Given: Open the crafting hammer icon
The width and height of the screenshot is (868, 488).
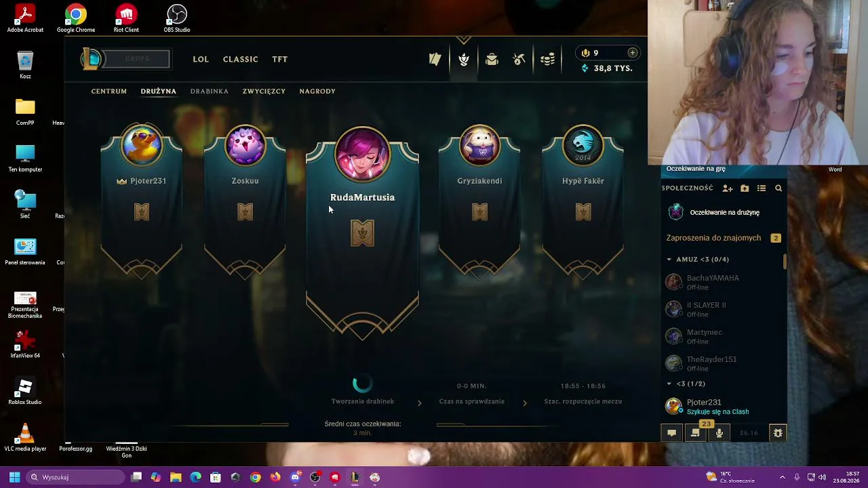Looking at the screenshot, I should (519, 60).
